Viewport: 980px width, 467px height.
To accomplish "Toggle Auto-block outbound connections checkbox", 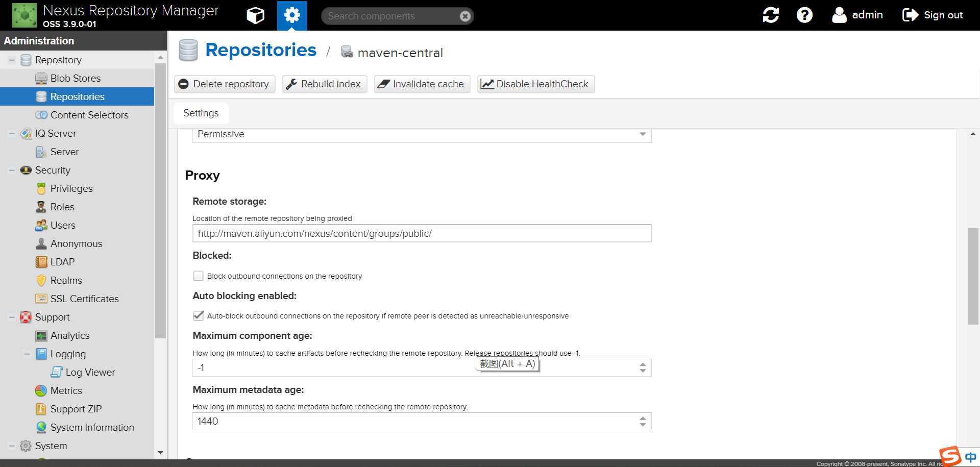I will pyautogui.click(x=198, y=316).
